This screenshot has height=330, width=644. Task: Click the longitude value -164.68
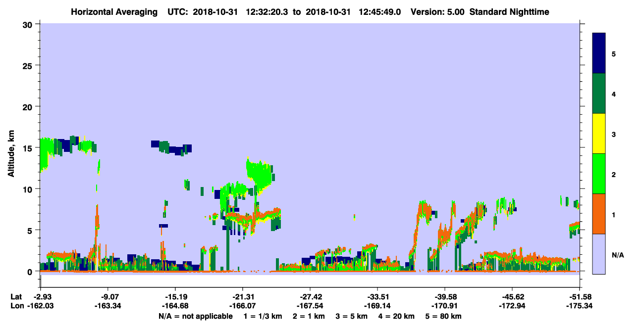[175, 306]
